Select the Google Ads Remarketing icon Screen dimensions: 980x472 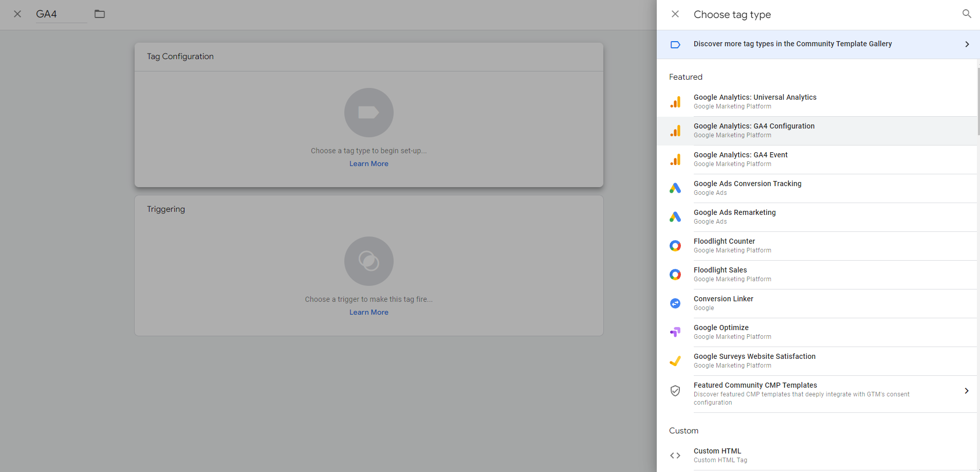pyautogui.click(x=675, y=216)
